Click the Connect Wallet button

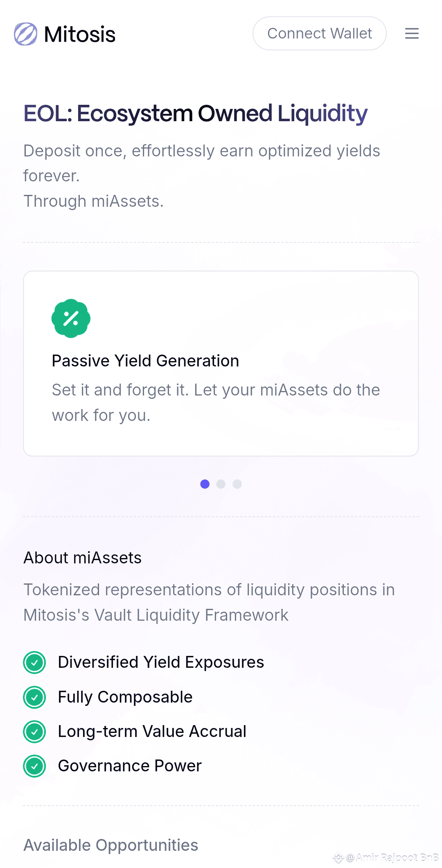coord(320,34)
